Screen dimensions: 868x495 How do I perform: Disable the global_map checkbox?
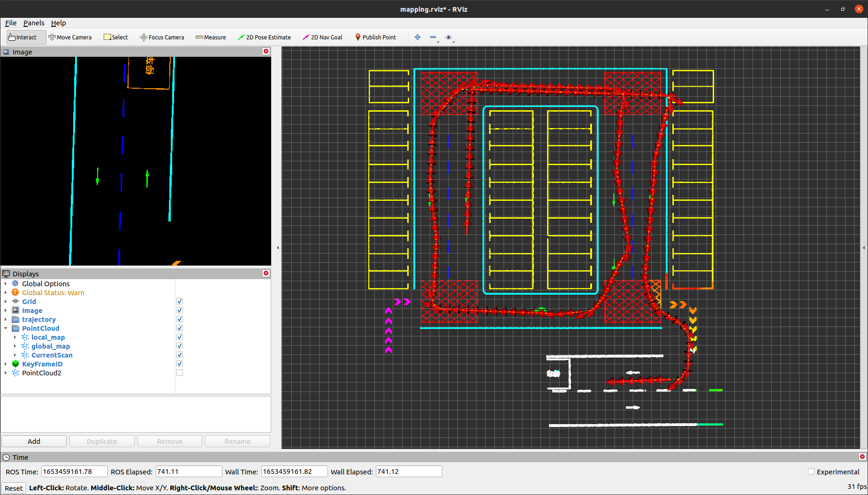[180, 346]
